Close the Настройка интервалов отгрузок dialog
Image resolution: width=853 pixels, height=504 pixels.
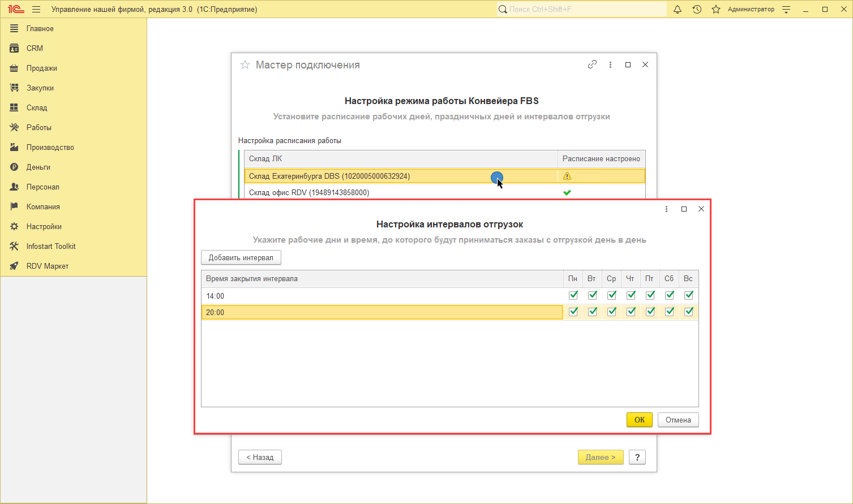pos(701,209)
